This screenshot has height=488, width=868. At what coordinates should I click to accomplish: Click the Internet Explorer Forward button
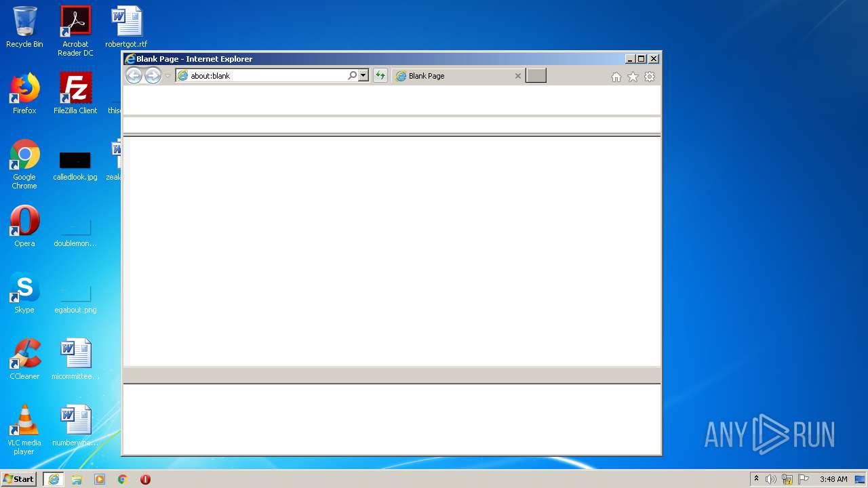(153, 76)
